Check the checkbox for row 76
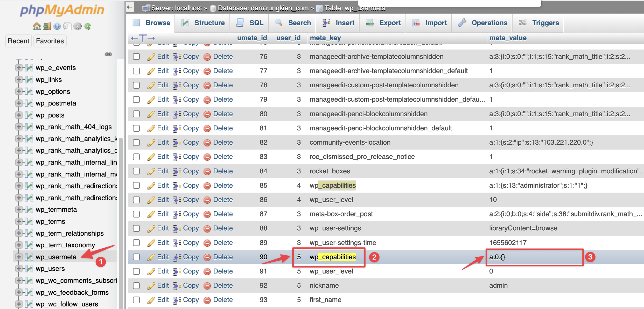The width and height of the screenshot is (644, 309). tap(136, 57)
